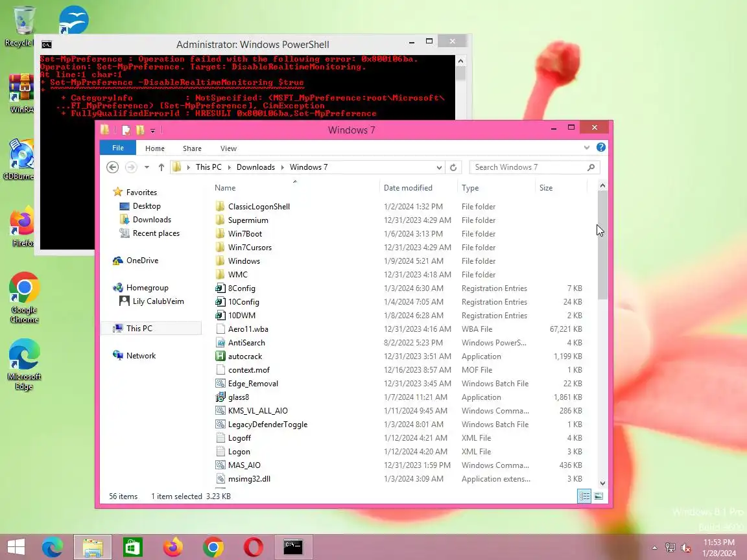Select the ClassicLogonShell folder

point(259,207)
